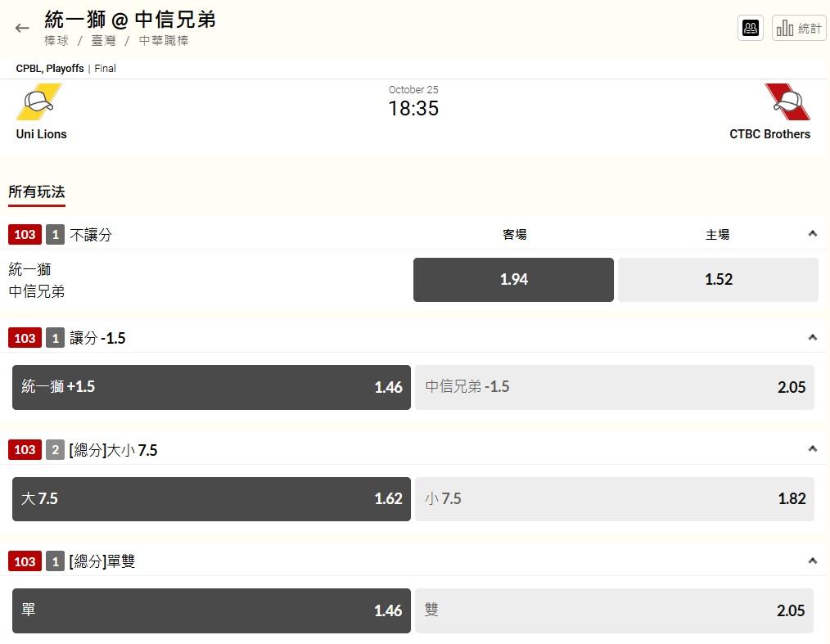Collapse the 讓分 -1.5 market section
The width and height of the screenshot is (830, 644).
coord(813,338)
